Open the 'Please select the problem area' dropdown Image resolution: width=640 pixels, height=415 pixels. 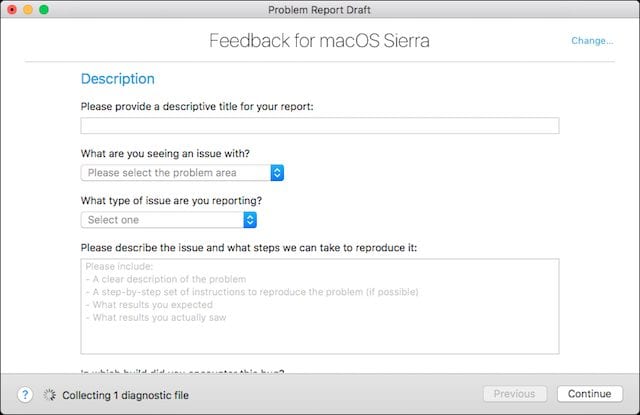coord(183,173)
